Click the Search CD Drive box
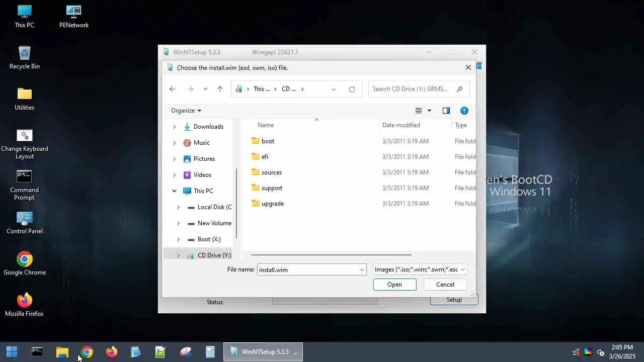The width and height of the screenshot is (644, 362). [419, 89]
